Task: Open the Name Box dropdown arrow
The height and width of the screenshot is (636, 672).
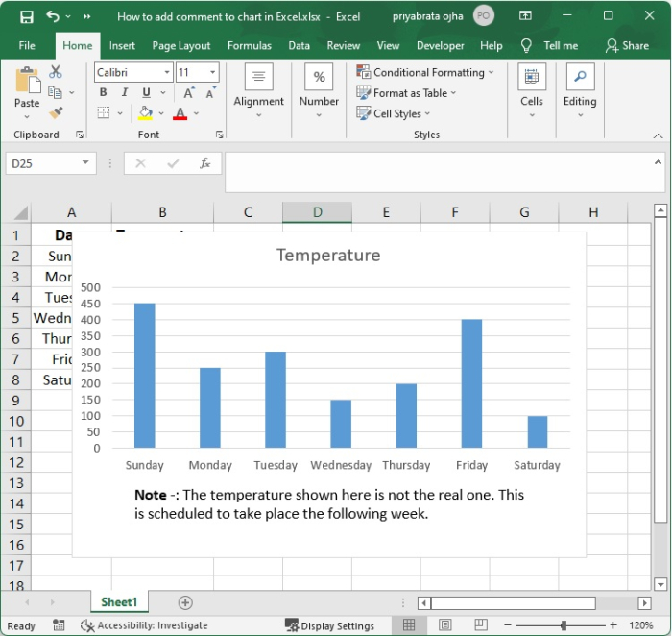Action: (x=85, y=163)
